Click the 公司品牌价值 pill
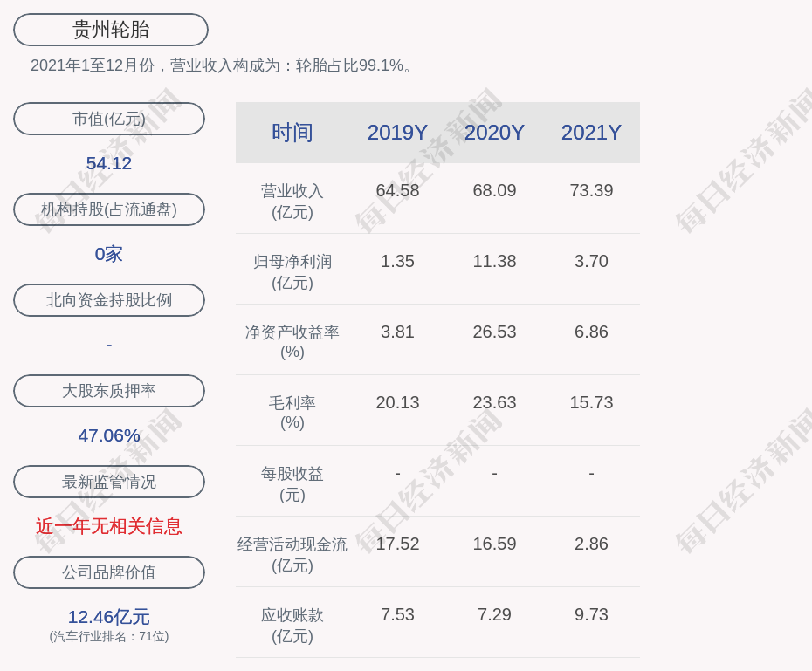This screenshot has width=812, height=671. point(109,572)
